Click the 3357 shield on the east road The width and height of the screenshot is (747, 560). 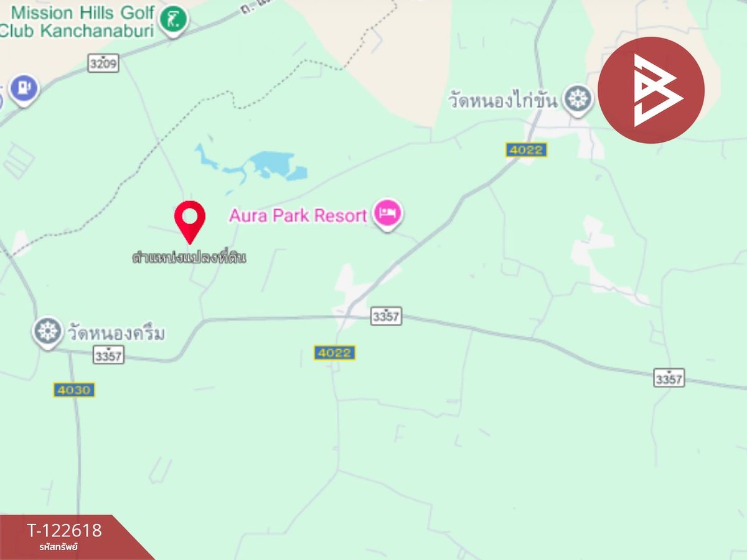tap(669, 377)
